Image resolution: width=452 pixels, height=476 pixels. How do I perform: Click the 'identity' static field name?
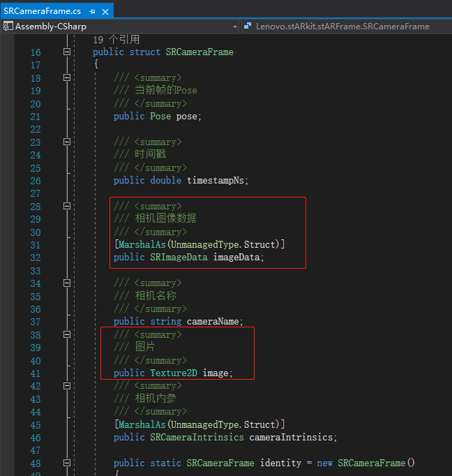pyautogui.click(x=280, y=463)
